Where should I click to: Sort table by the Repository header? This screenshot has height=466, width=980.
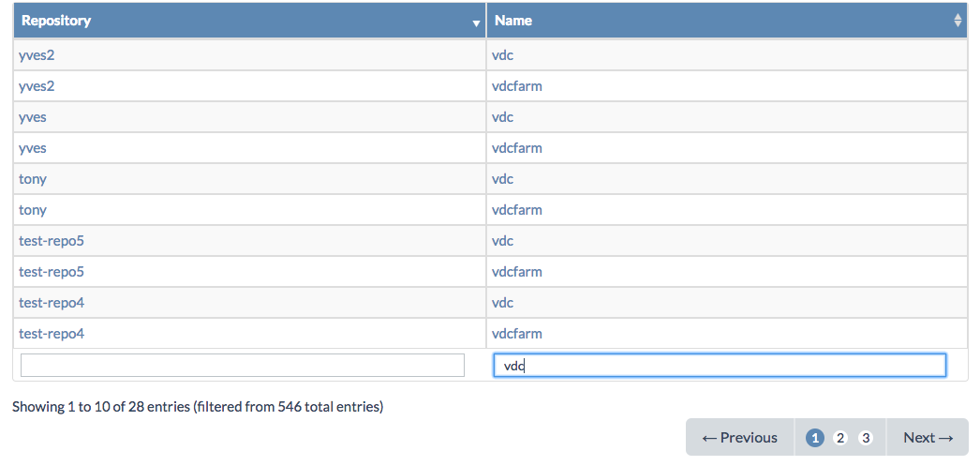(x=56, y=20)
